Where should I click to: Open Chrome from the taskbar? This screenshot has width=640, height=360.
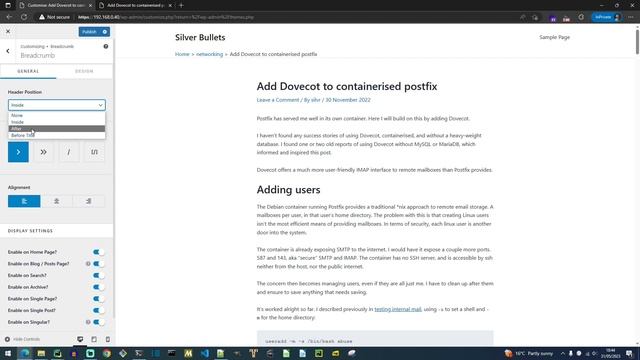point(107,353)
